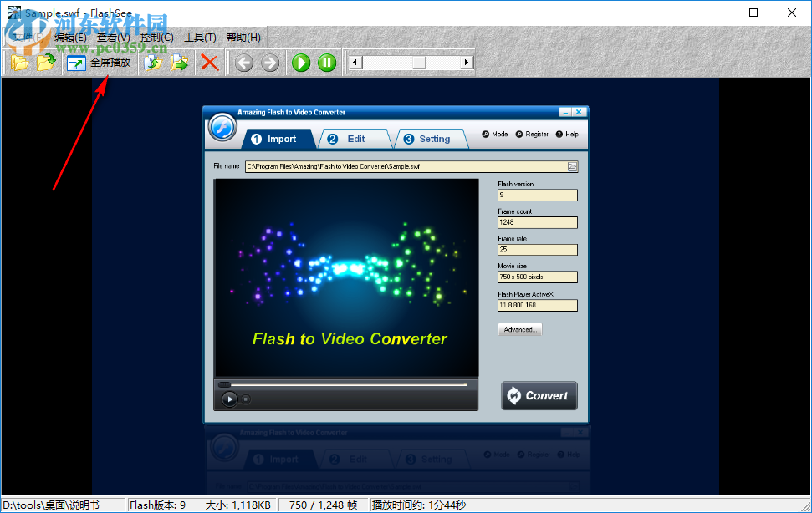The image size is (812, 513).
Task: Open the Advanced options with the Advanced button
Action: [519, 329]
